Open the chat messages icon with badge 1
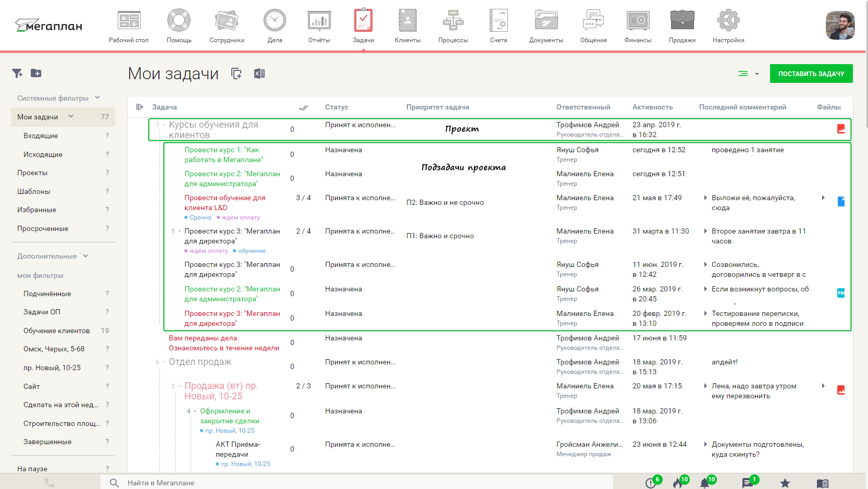 748,482
